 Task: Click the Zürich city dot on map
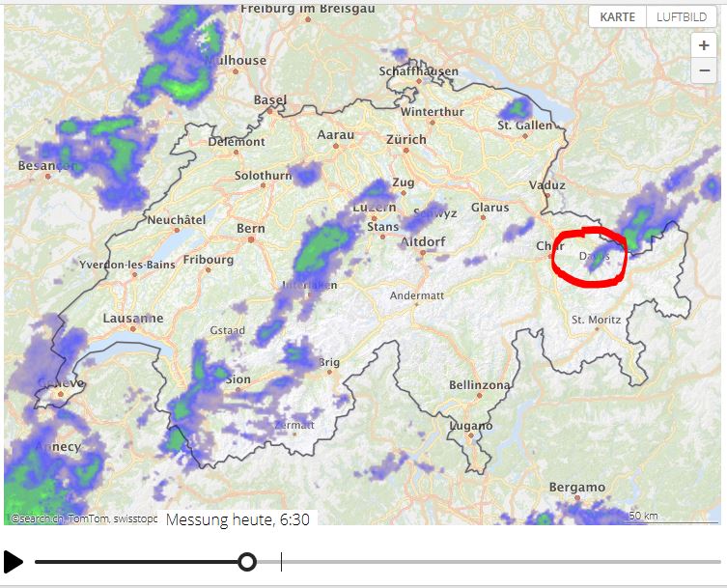[405, 151]
